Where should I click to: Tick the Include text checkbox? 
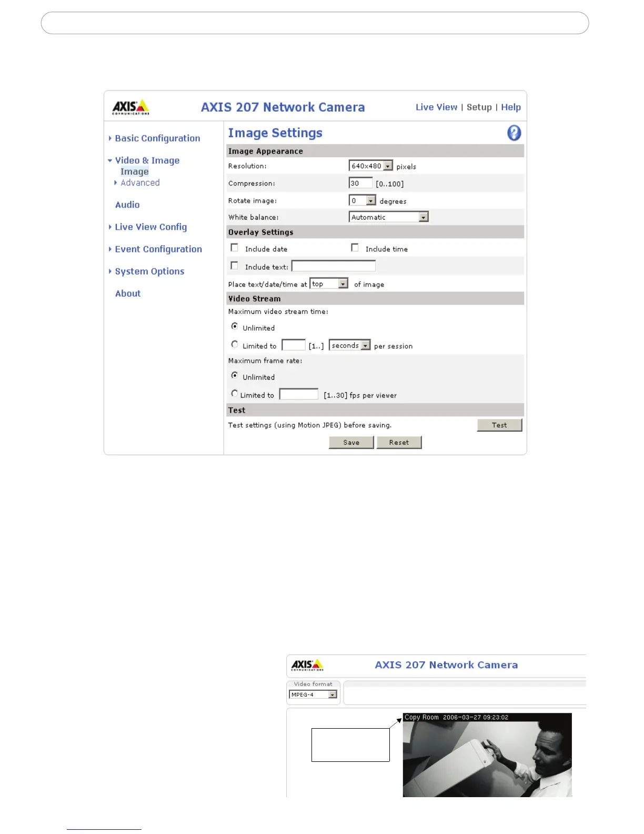coord(235,265)
